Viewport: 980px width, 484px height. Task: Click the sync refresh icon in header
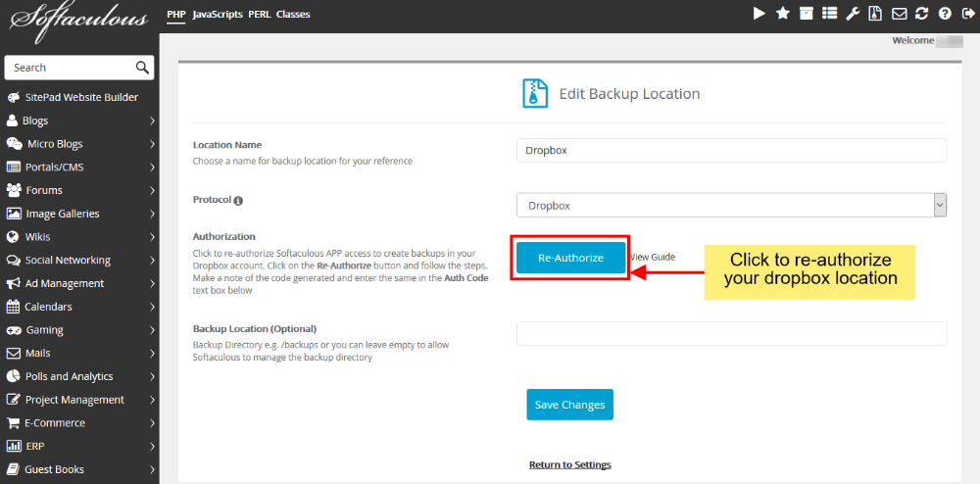[921, 13]
